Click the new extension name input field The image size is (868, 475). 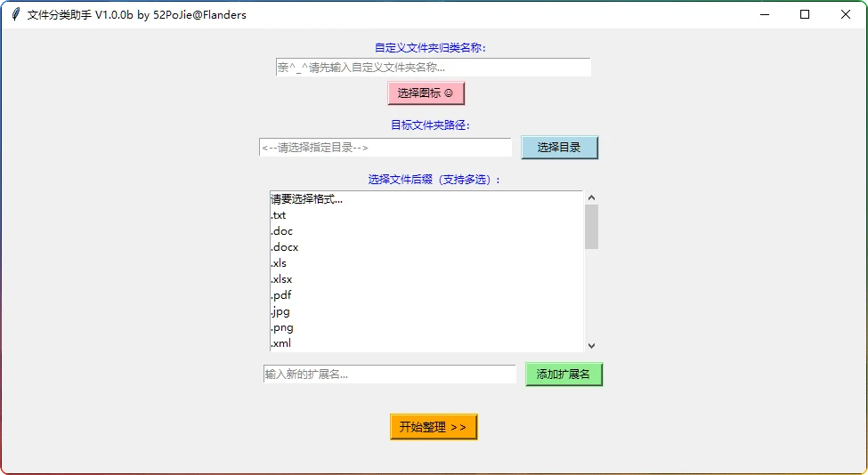coord(390,374)
